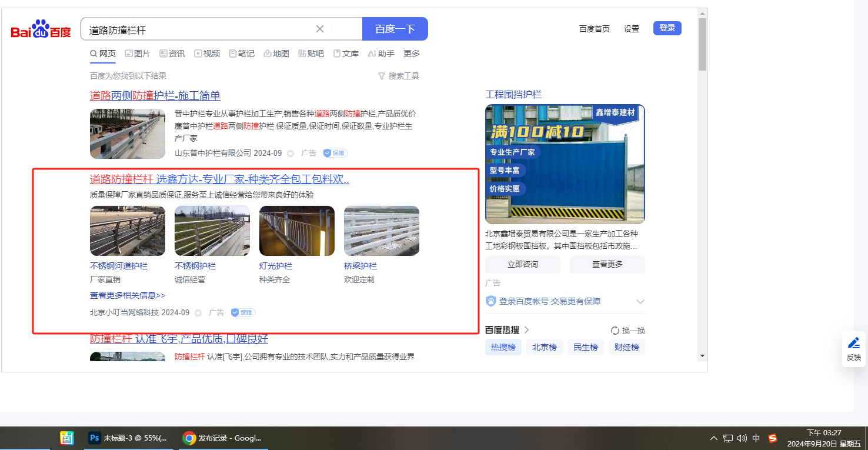868x450 pixels.
Task: Click the 查看更多 button under the ad
Action: click(607, 264)
